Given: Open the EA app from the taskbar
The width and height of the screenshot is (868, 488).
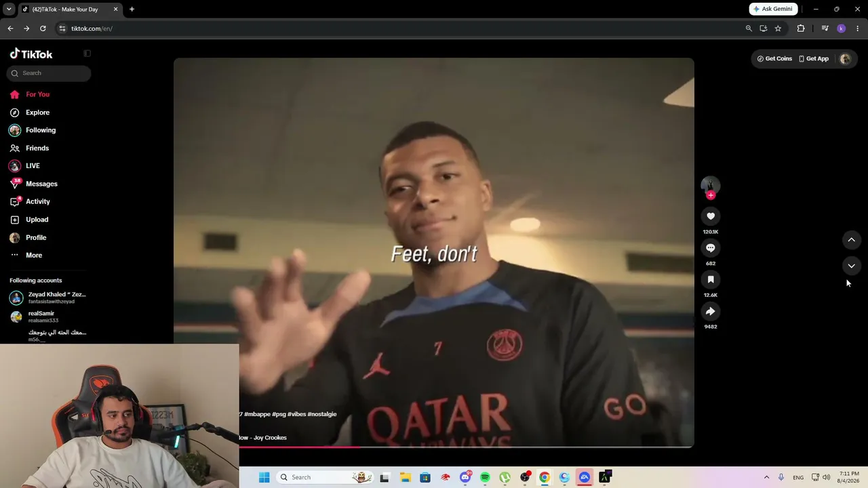Looking at the screenshot, I should [x=585, y=477].
